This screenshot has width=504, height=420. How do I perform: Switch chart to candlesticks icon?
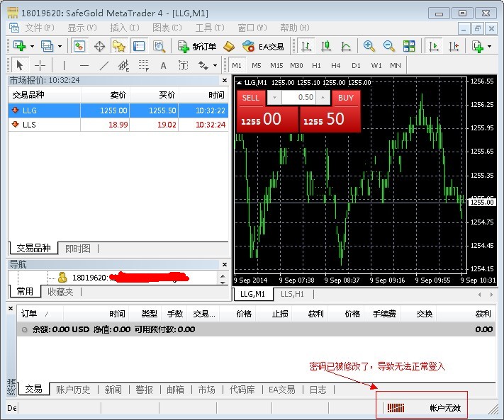click(x=326, y=46)
